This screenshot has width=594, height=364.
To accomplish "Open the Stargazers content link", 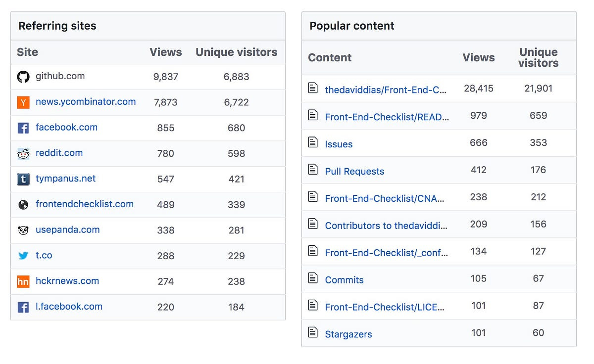I will pyautogui.click(x=348, y=334).
